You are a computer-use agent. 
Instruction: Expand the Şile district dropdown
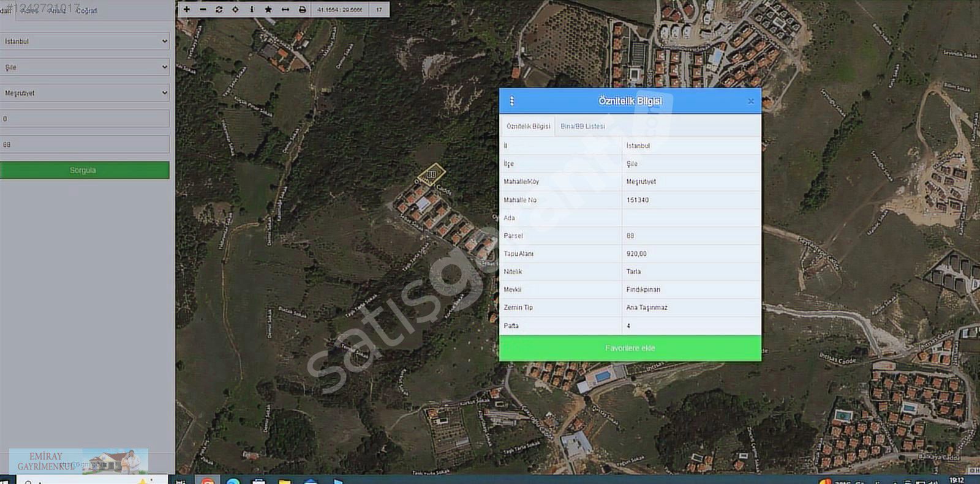pos(85,67)
